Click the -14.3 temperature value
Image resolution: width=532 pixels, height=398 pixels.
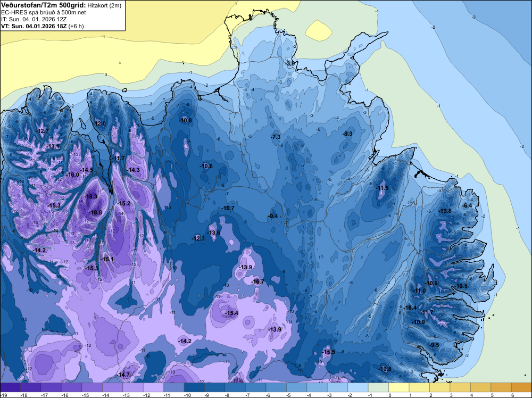[x=133, y=170]
